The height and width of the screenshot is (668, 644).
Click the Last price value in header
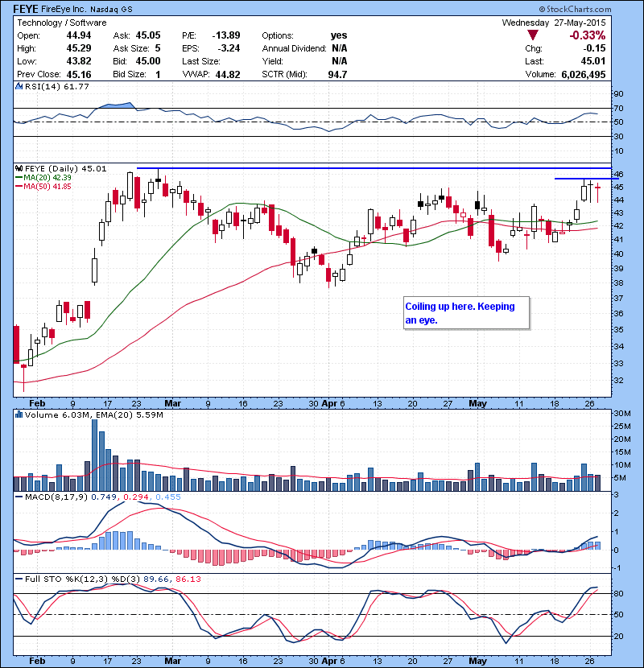[592, 61]
